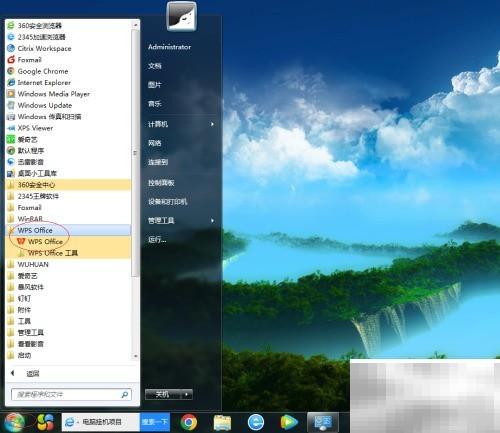Image resolution: width=500 pixels, height=433 pixels.
Task: Expand the 2345王牌软件 folder
Action: point(68,196)
